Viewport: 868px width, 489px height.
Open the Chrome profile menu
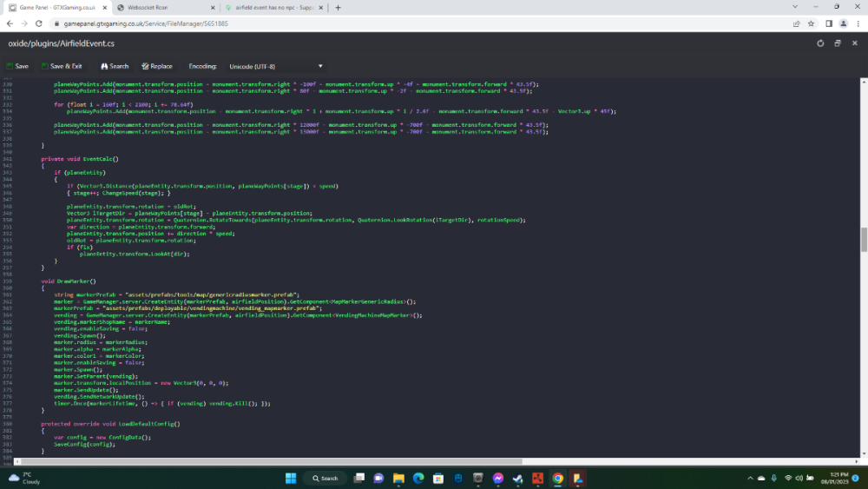[843, 23]
